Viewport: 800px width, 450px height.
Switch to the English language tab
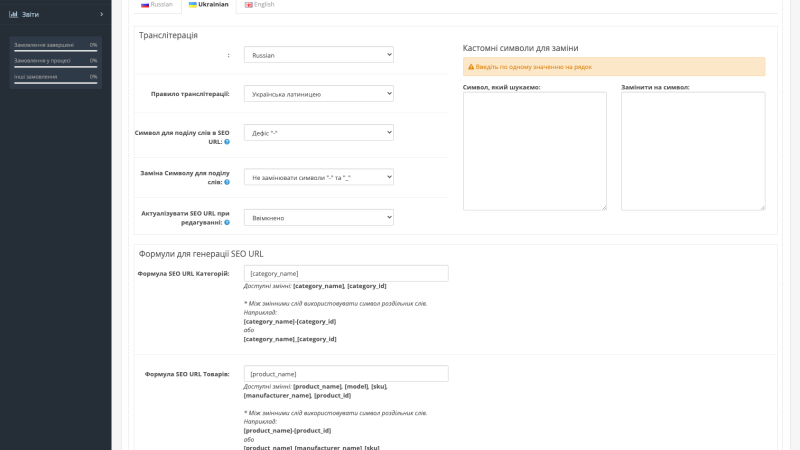260,5
